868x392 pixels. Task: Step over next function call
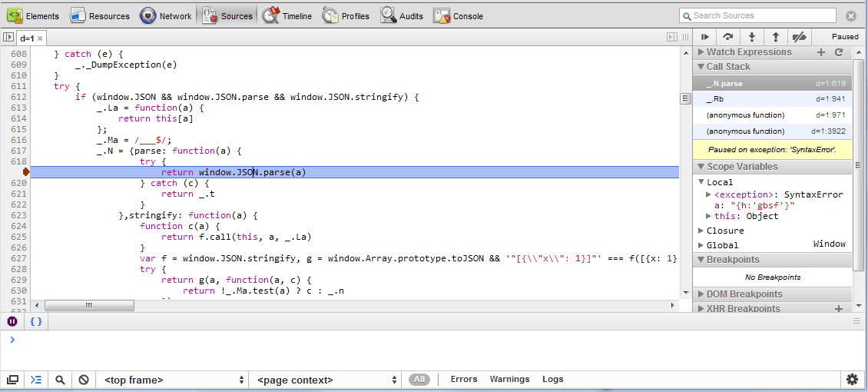pos(728,37)
